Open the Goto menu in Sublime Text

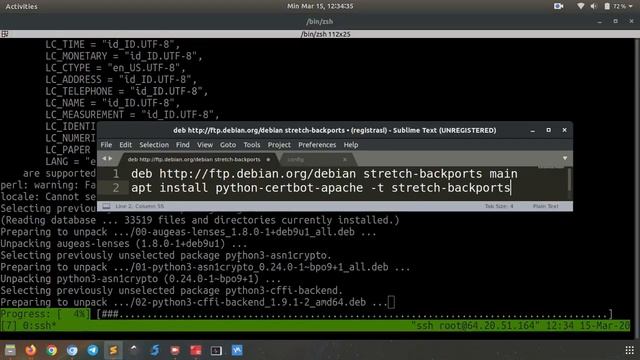[x=228, y=145]
